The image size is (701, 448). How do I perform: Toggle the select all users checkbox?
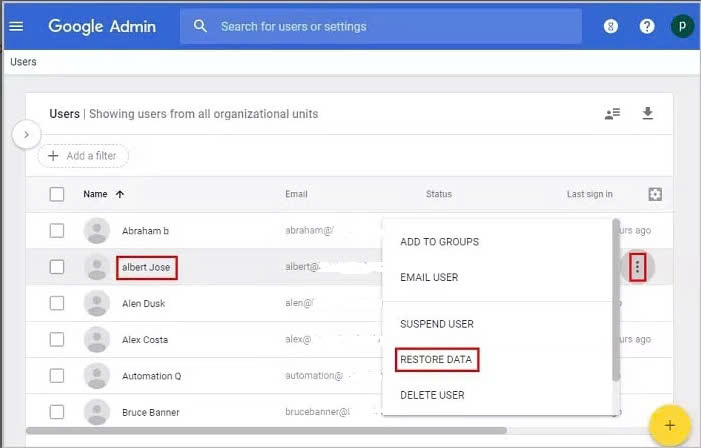[x=57, y=194]
